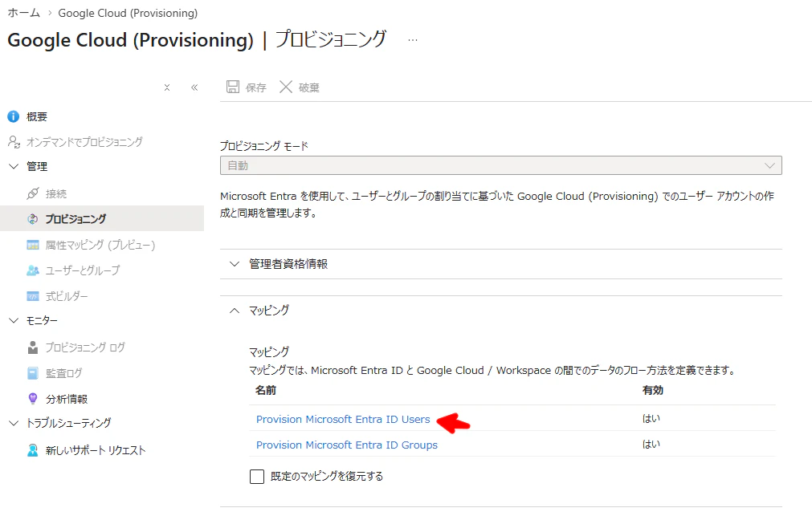Image resolution: width=812 pixels, height=512 pixels.
Task: Click the 保存 button label
Action: [256, 88]
